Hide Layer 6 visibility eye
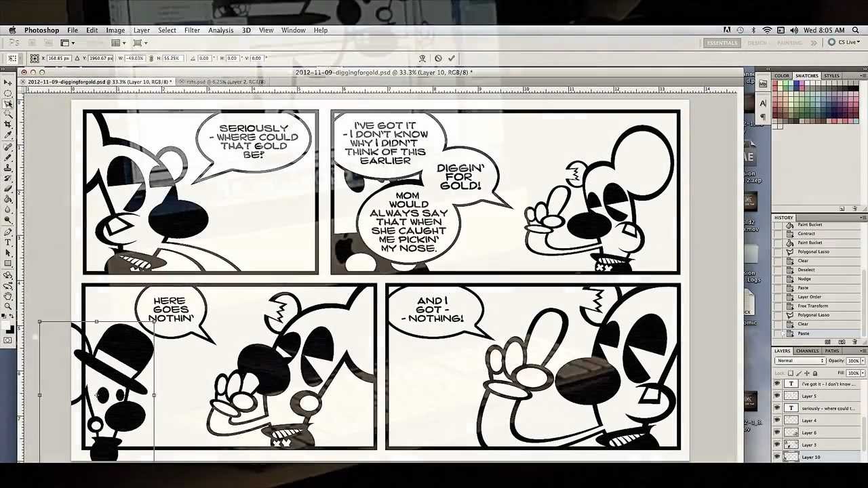 click(777, 432)
